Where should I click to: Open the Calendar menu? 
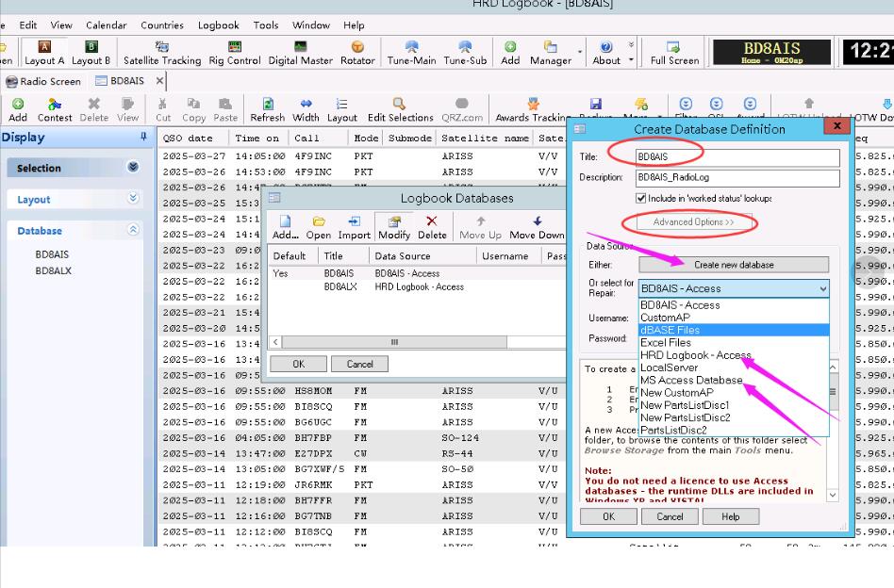[106, 25]
